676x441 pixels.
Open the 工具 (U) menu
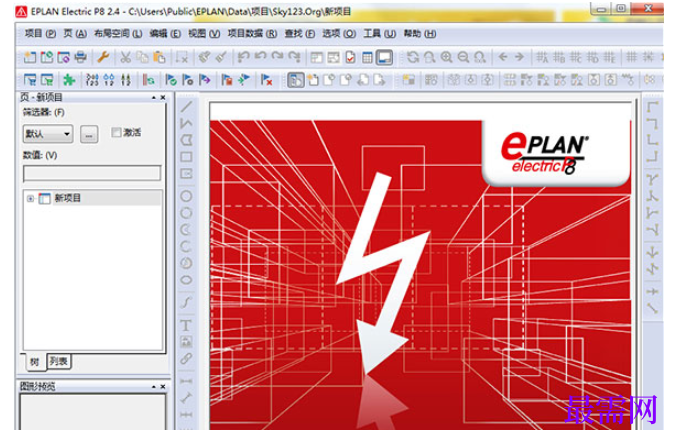tap(379, 34)
